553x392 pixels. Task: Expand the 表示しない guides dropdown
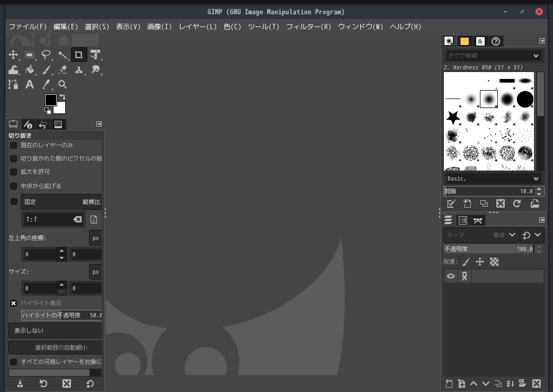(x=56, y=331)
